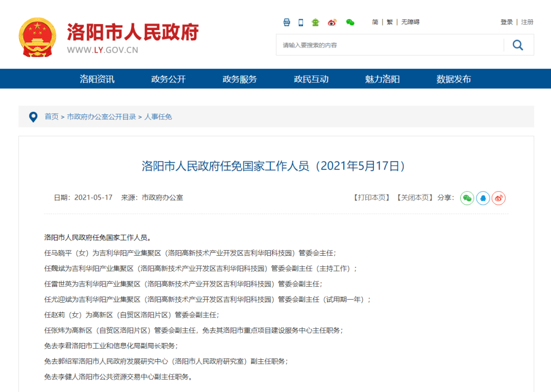
Task: Open 无障碍 accessibility mode
Action: (410, 22)
